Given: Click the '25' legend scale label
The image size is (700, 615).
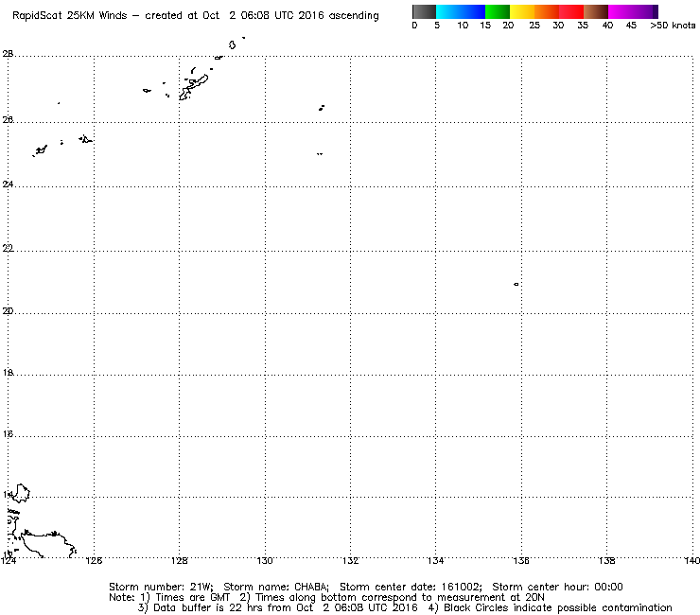Looking at the screenshot, I should click(534, 26).
